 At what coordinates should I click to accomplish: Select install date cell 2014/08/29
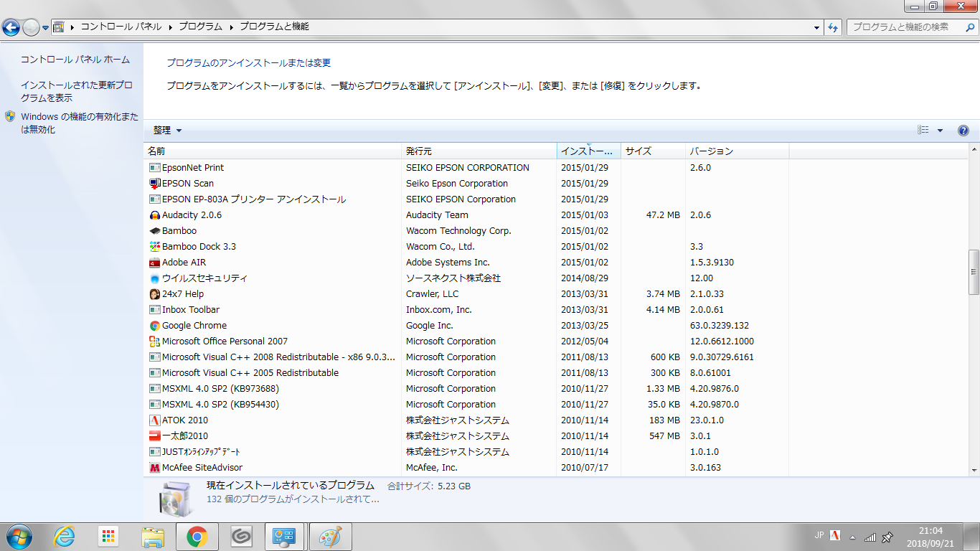tap(585, 278)
